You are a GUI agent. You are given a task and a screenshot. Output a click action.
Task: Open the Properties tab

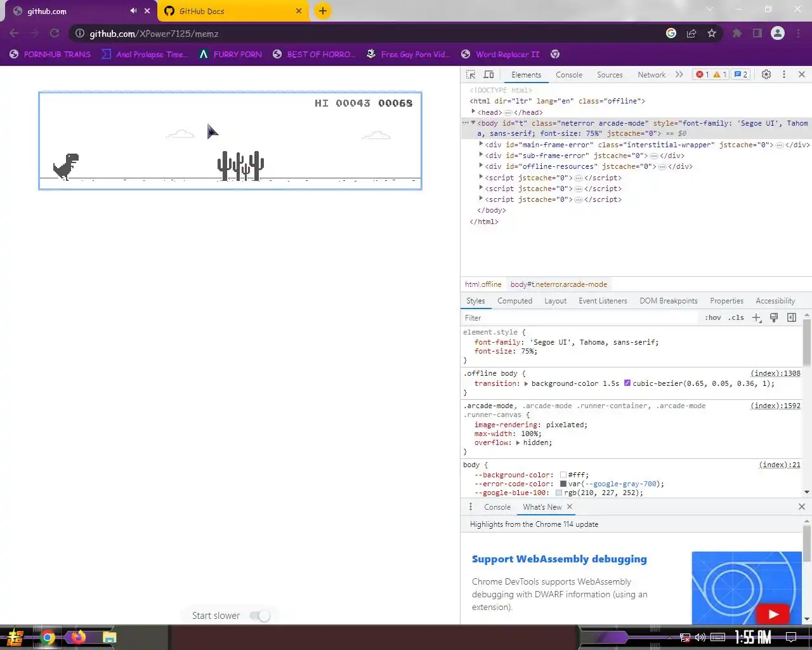pos(726,301)
